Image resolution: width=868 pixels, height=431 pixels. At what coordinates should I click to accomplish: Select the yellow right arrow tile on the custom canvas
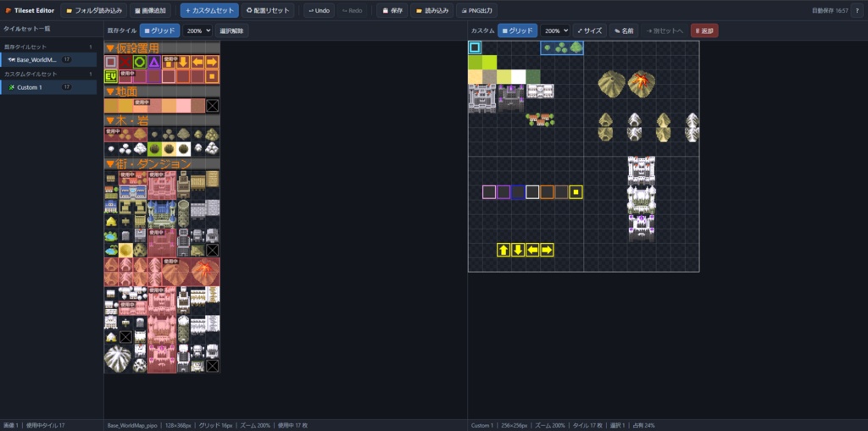547,250
